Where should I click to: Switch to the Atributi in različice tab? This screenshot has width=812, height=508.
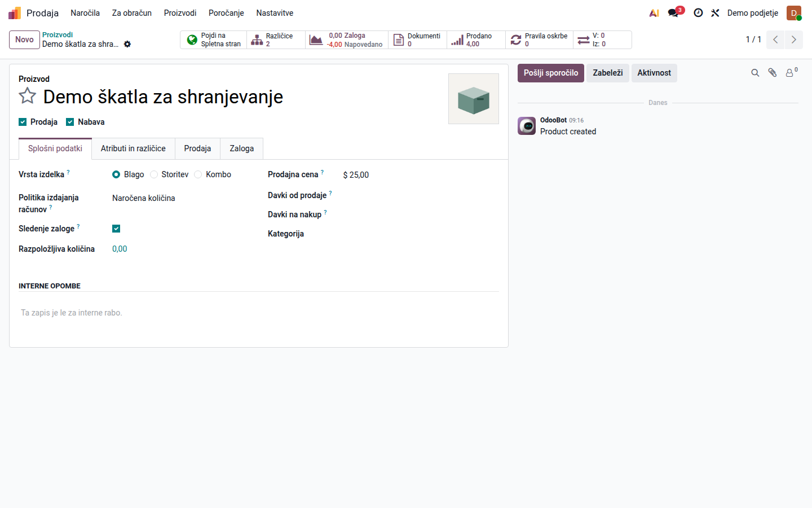coord(133,148)
